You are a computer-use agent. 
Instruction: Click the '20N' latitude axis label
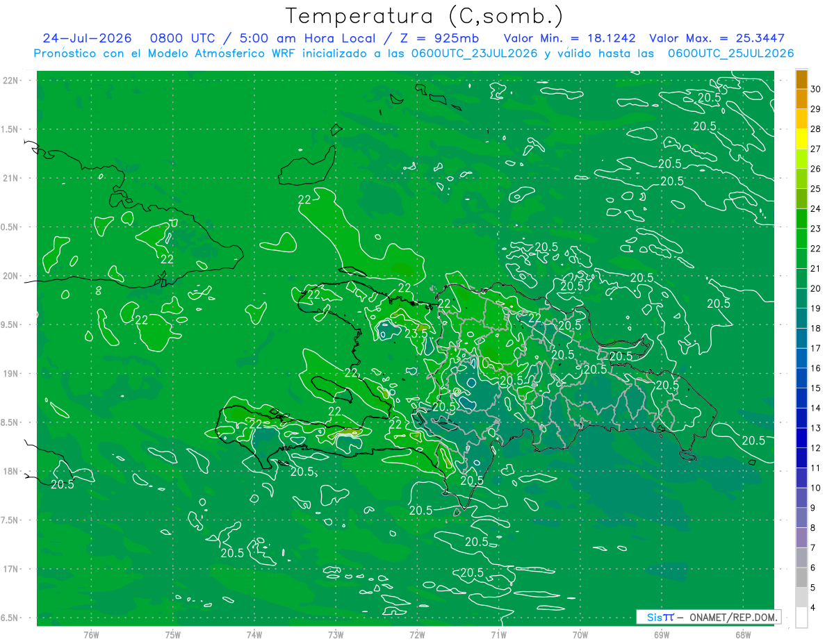point(11,276)
